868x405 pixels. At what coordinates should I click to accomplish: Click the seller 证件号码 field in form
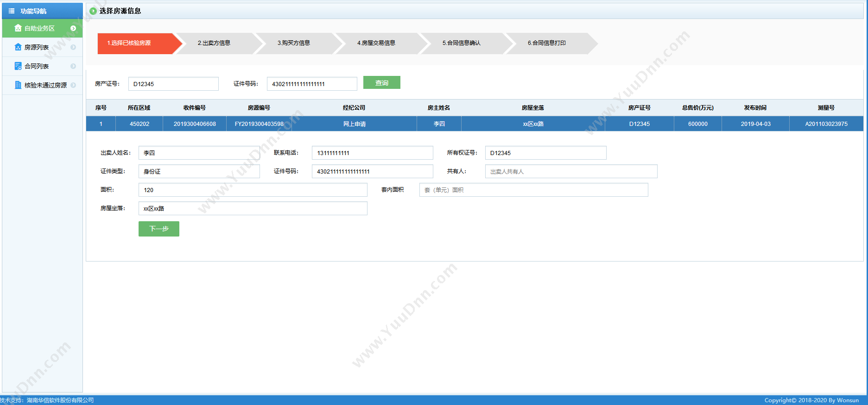[x=373, y=171]
